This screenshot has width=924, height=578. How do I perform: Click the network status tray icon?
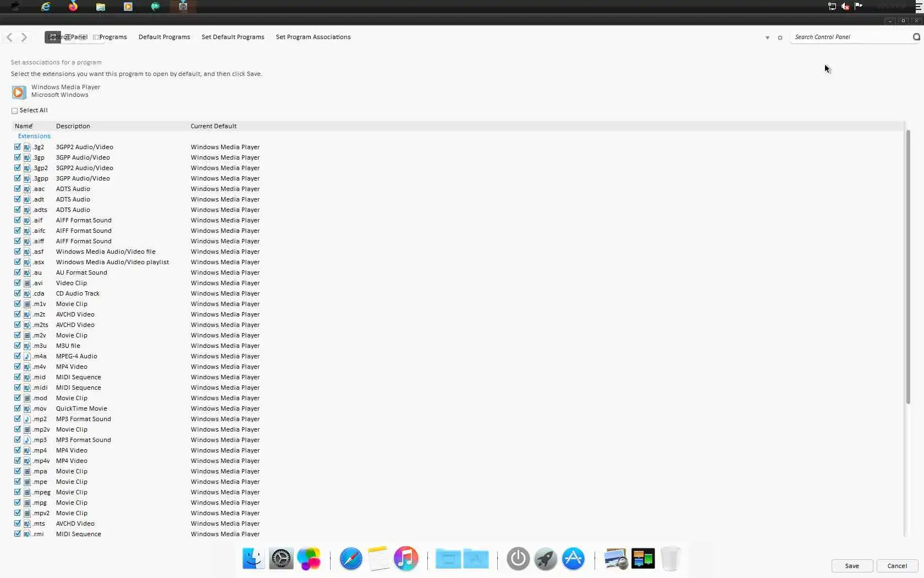tap(832, 7)
